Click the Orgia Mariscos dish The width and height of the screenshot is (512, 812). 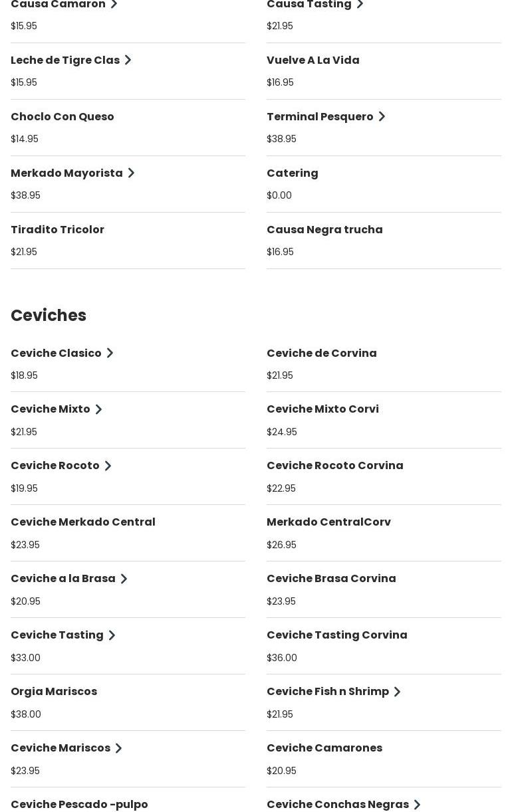54,692
